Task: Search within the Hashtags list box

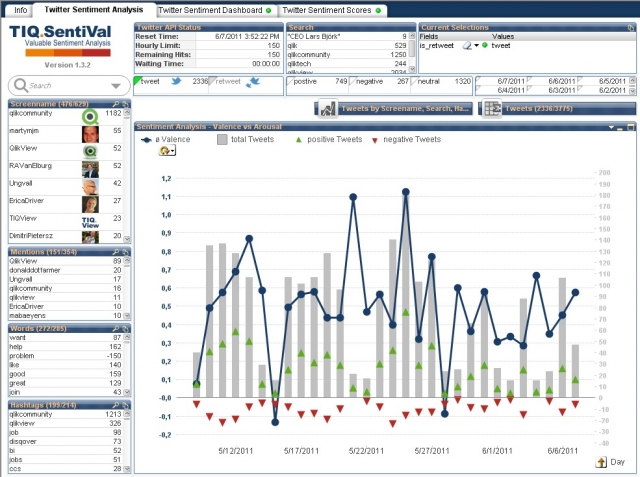Action: (116, 405)
